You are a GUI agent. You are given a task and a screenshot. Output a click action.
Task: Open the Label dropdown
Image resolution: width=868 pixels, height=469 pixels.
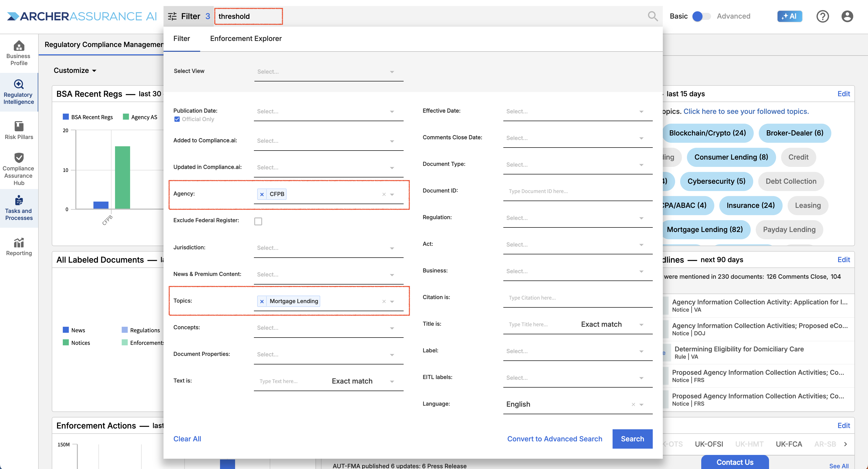tap(578, 351)
